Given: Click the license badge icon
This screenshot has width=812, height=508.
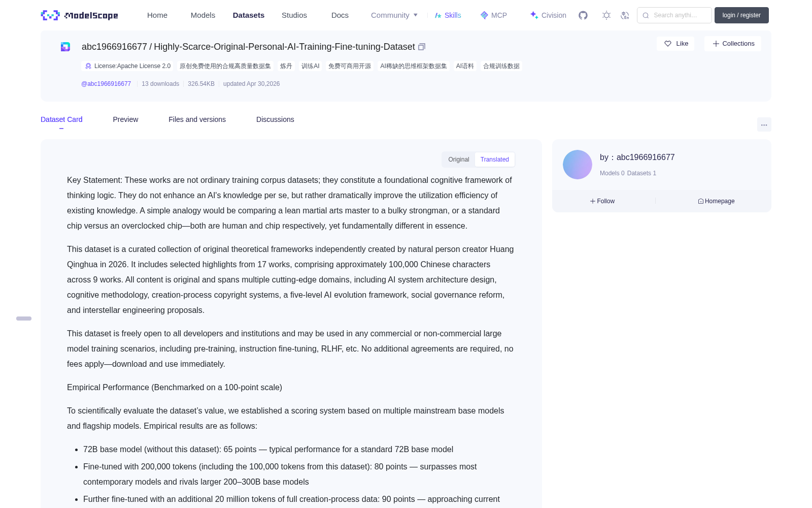Looking at the screenshot, I should (88, 66).
